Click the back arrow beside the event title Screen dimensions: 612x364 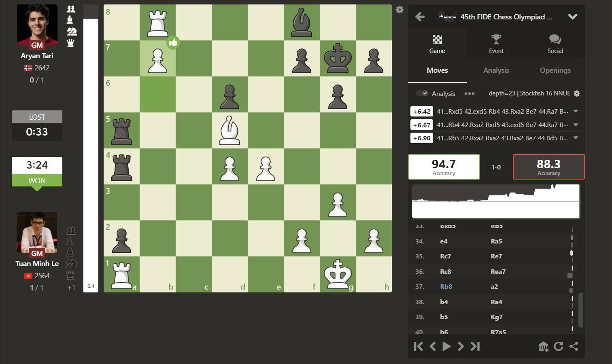click(x=420, y=17)
